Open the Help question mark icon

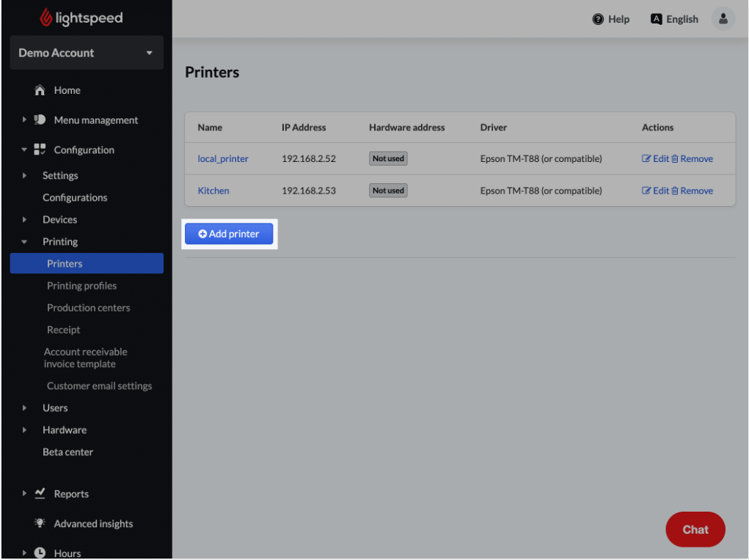[598, 19]
